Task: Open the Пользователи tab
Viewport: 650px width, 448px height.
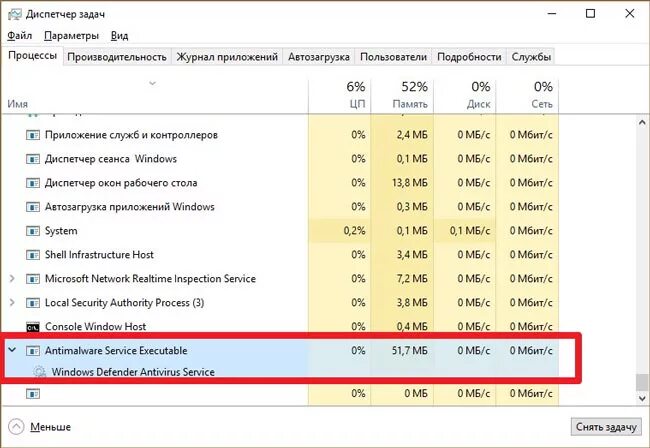Action: [x=393, y=57]
